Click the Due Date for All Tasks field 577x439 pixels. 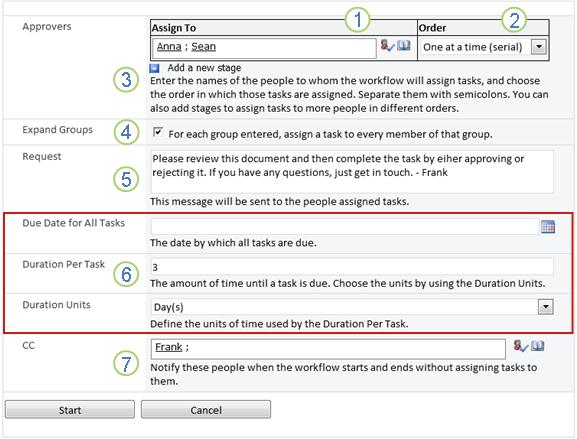point(345,227)
